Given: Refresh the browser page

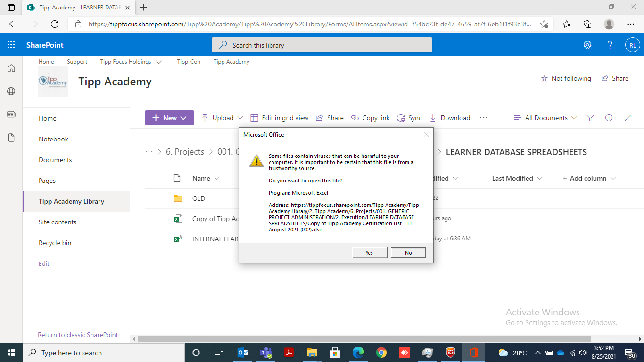Looking at the screenshot, I should click(x=55, y=24).
